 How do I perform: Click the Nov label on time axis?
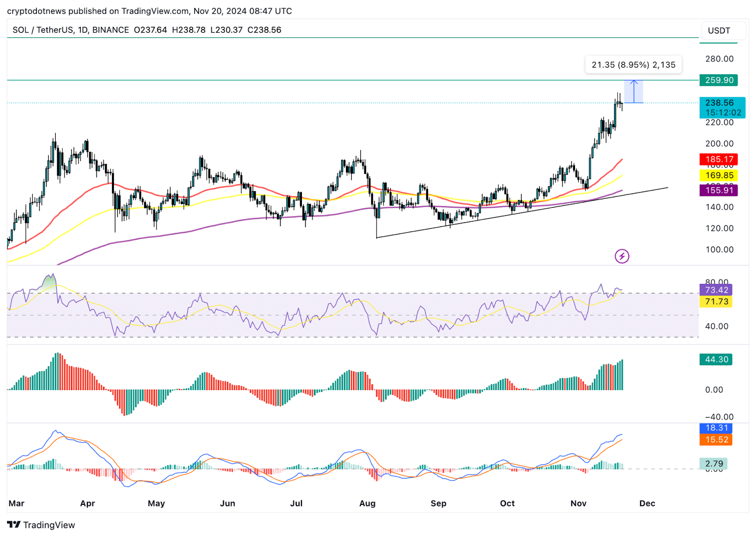coord(578,503)
